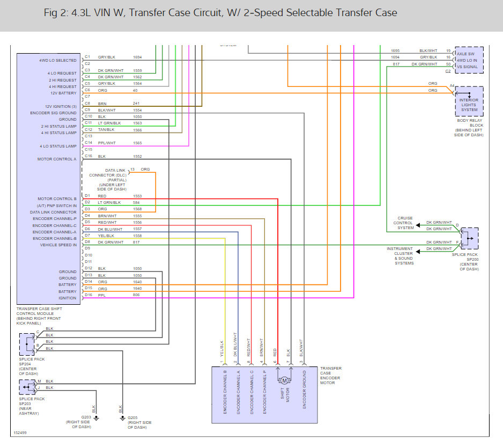Click the arrow pointing to Instrument Cluster

click(418, 251)
